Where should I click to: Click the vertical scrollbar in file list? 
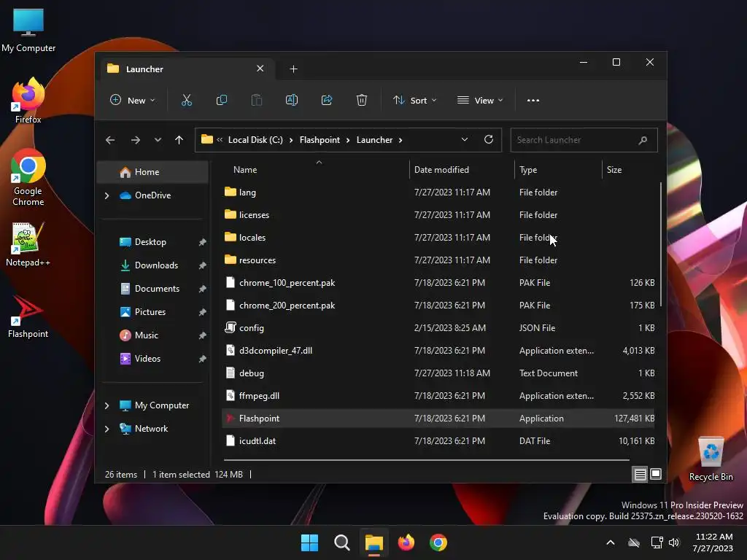click(x=661, y=244)
